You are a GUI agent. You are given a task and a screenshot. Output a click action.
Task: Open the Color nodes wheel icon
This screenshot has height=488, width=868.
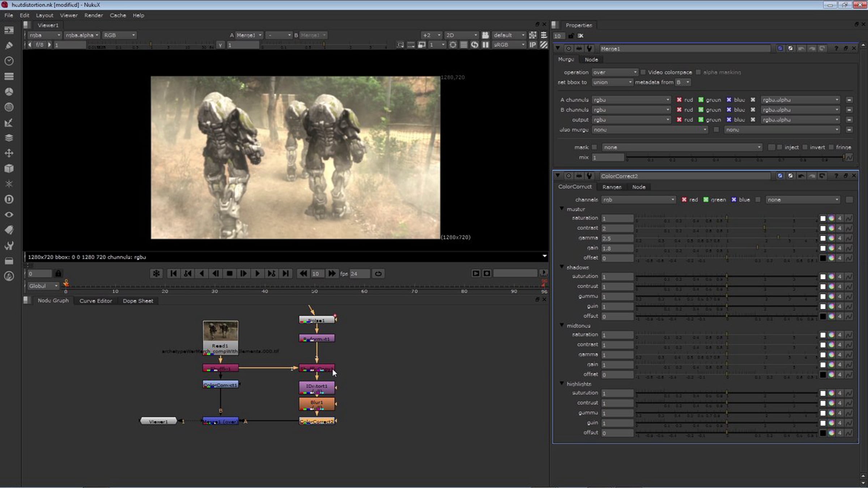(9, 92)
